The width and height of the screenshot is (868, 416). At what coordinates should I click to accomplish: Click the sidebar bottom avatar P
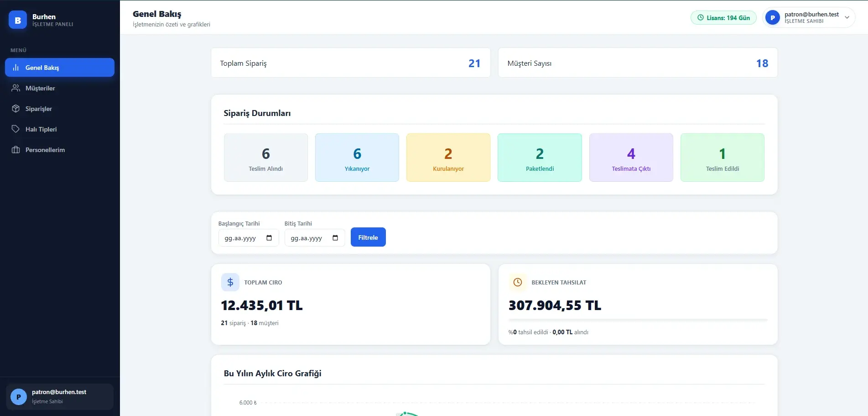click(19, 397)
